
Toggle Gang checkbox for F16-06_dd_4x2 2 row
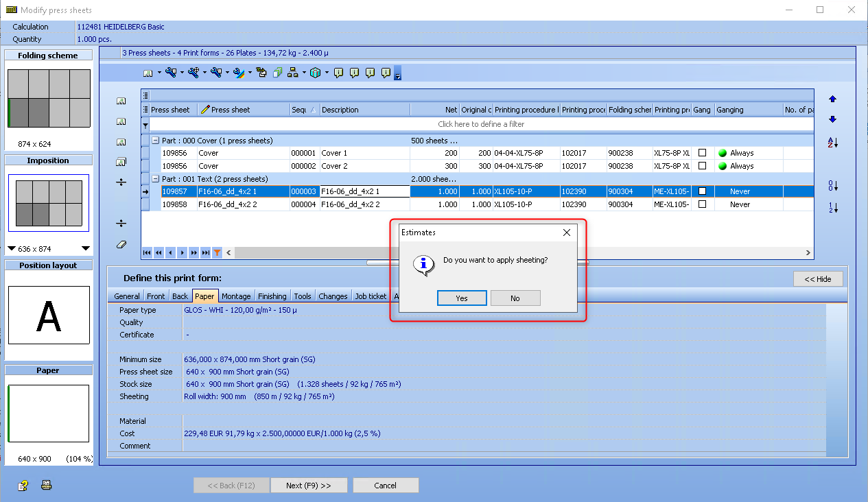pyautogui.click(x=702, y=204)
